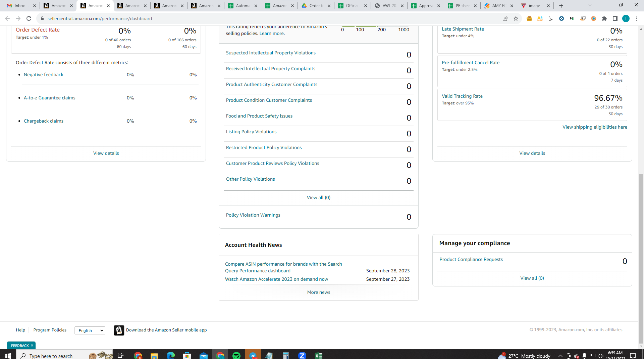The height and width of the screenshot is (359, 644).
Task: Open the Late Shipment Rate link
Action: pyautogui.click(x=463, y=29)
